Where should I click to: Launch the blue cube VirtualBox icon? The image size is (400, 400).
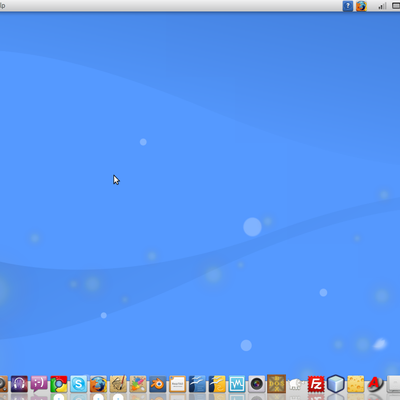[336, 384]
